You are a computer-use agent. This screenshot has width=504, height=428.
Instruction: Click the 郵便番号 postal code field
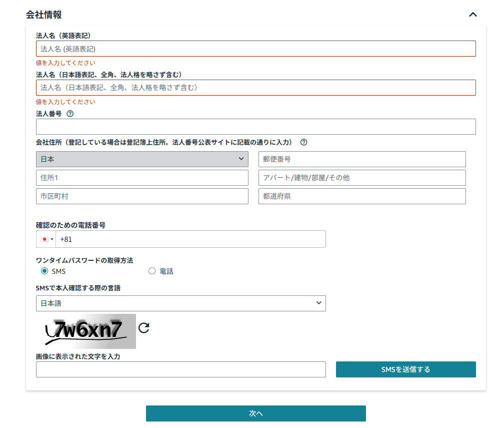362,159
